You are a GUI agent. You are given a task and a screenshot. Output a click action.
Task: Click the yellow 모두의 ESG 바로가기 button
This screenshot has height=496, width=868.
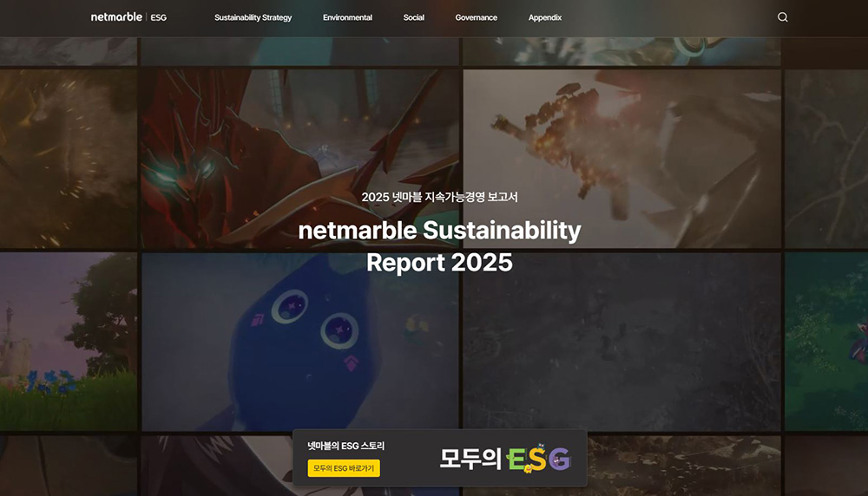coord(344,467)
